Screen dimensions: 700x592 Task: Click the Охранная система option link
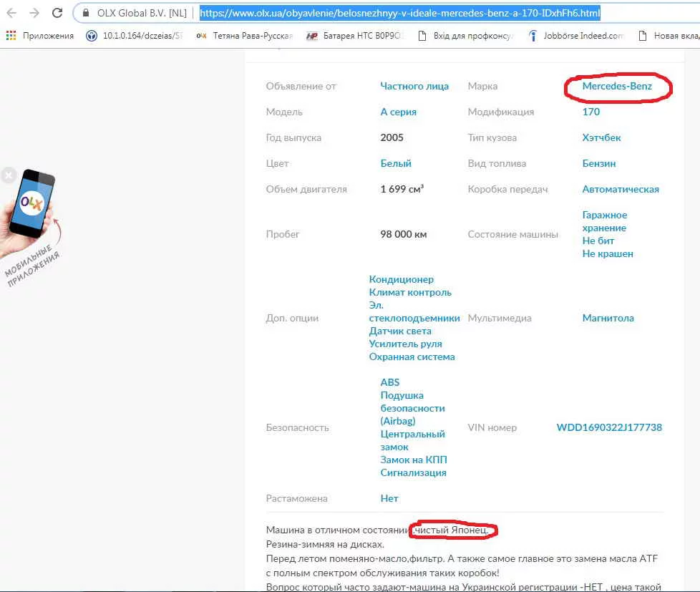coord(412,357)
